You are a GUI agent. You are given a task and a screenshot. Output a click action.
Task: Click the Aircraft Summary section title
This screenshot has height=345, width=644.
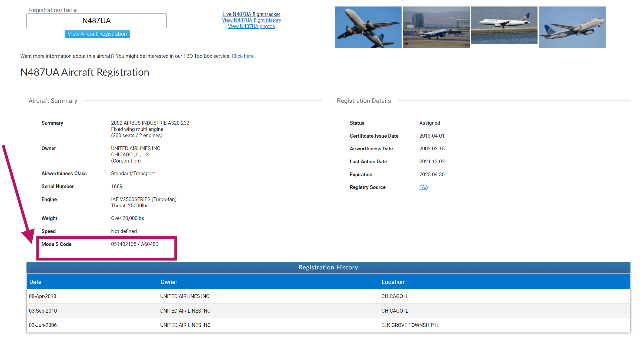point(53,101)
